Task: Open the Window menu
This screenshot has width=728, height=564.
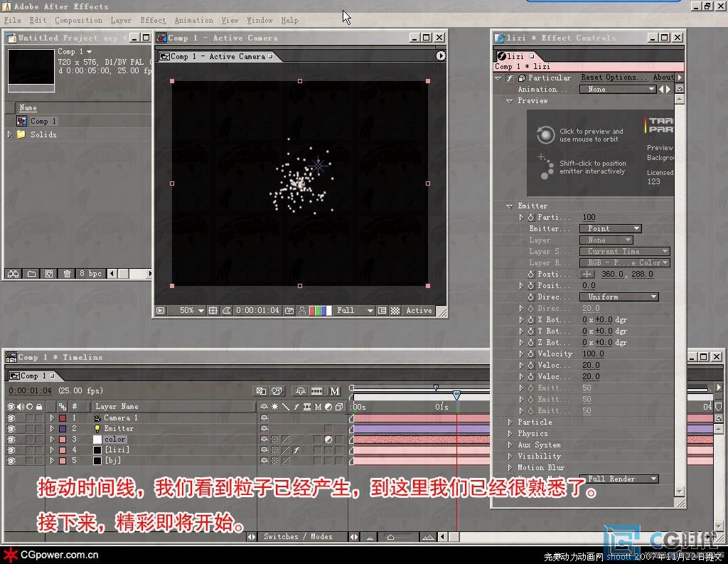Action: point(259,20)
